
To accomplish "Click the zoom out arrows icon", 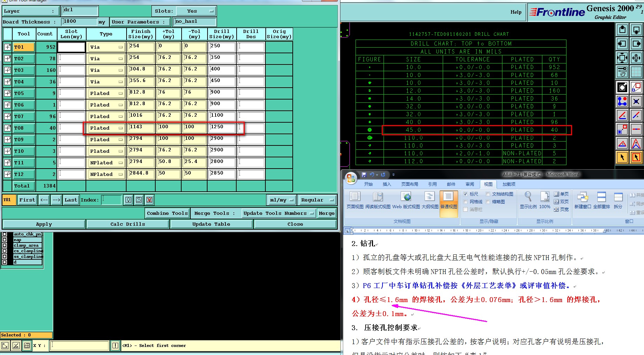I will point(622,57).
